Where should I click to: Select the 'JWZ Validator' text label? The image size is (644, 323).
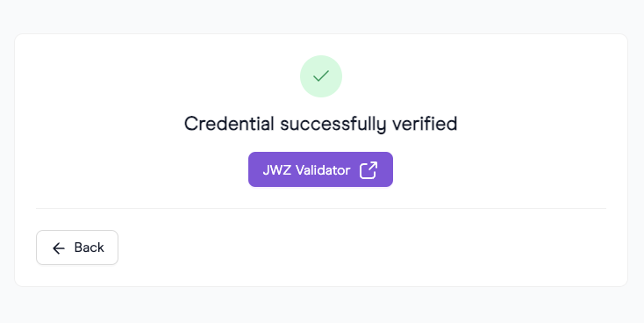click(306, 170)
